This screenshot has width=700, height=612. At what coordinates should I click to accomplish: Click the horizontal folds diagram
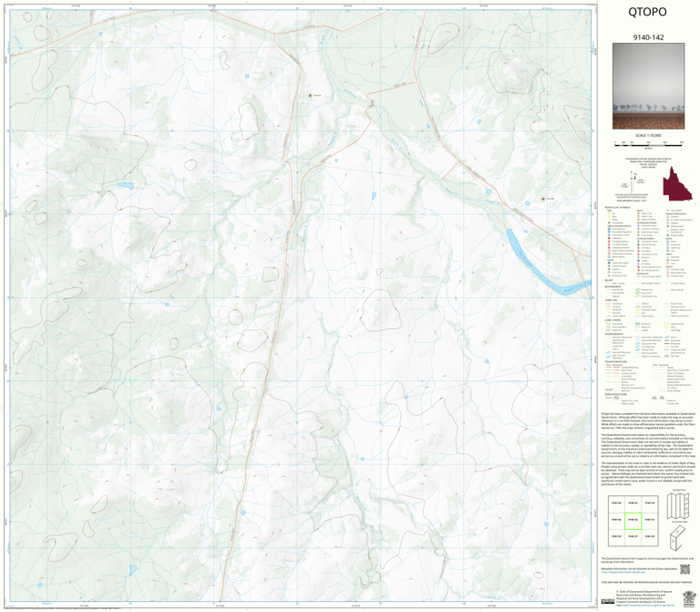point(678,537)
